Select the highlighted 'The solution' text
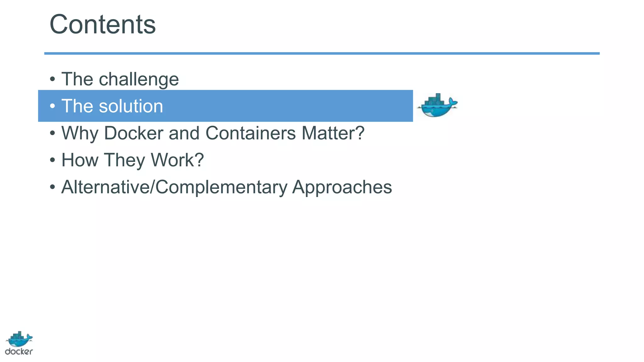The image size is (644, 362). [x=112, y=106]
